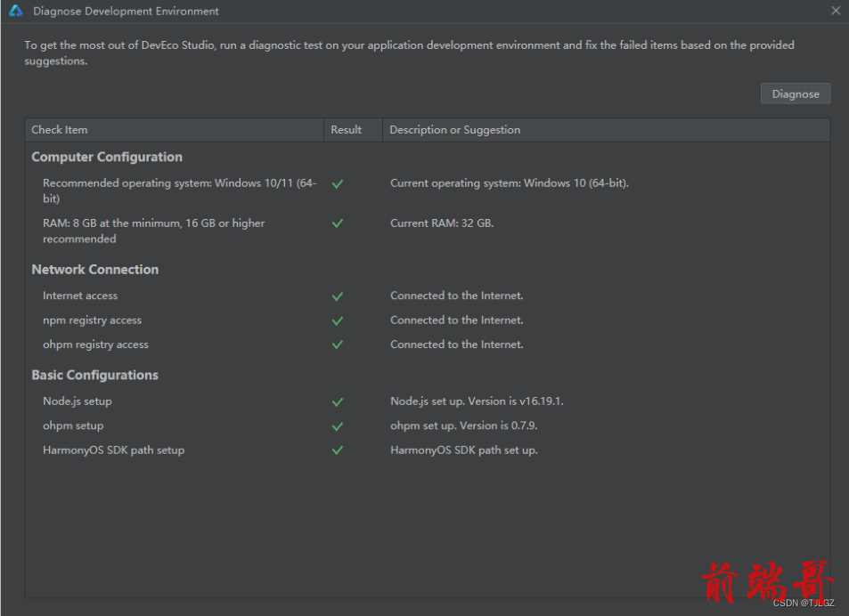Click the green checkmark for operating system
Screen dimensions: 849x616
click(338, 184)
